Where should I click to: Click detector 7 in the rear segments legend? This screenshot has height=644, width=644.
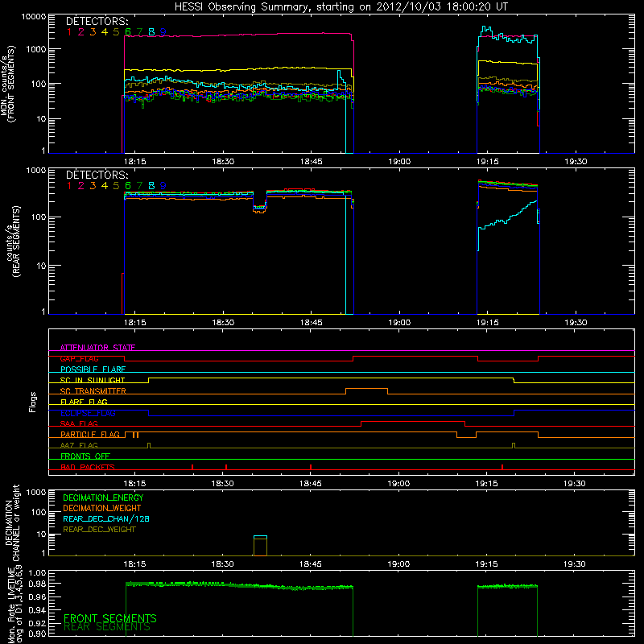(x=139, y=186)
